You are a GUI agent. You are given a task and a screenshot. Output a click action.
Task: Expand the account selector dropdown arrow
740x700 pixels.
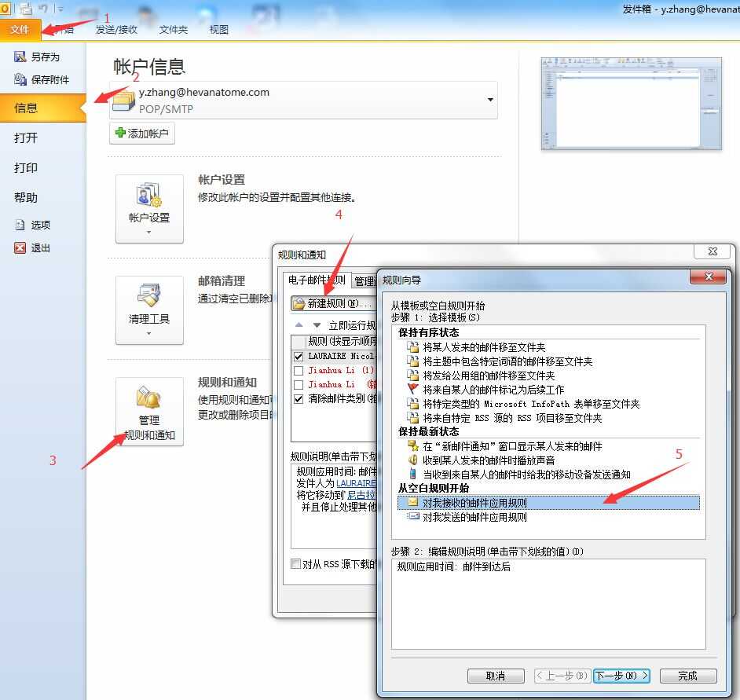(490, 100)
